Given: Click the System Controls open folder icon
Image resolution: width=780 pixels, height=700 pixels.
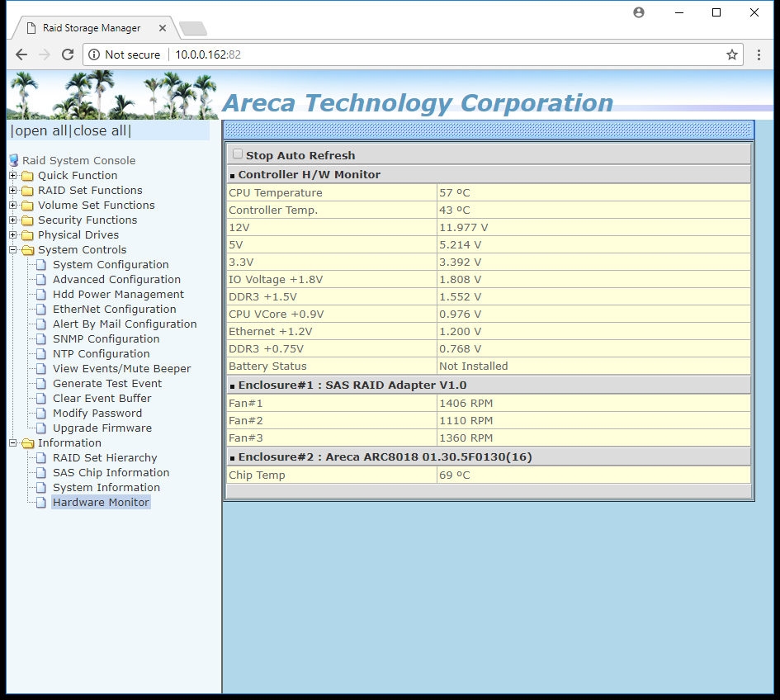Looking at the screenshot, I should click(28, 250).
